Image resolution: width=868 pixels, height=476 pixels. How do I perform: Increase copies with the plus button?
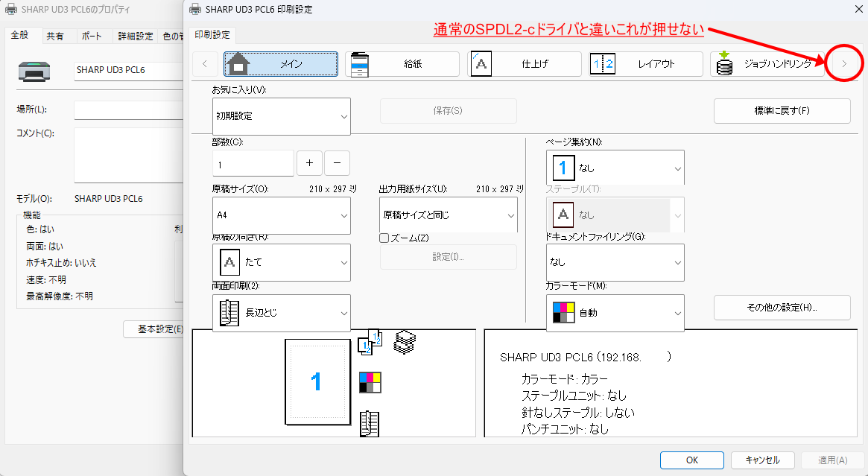[x=309, y=163]
